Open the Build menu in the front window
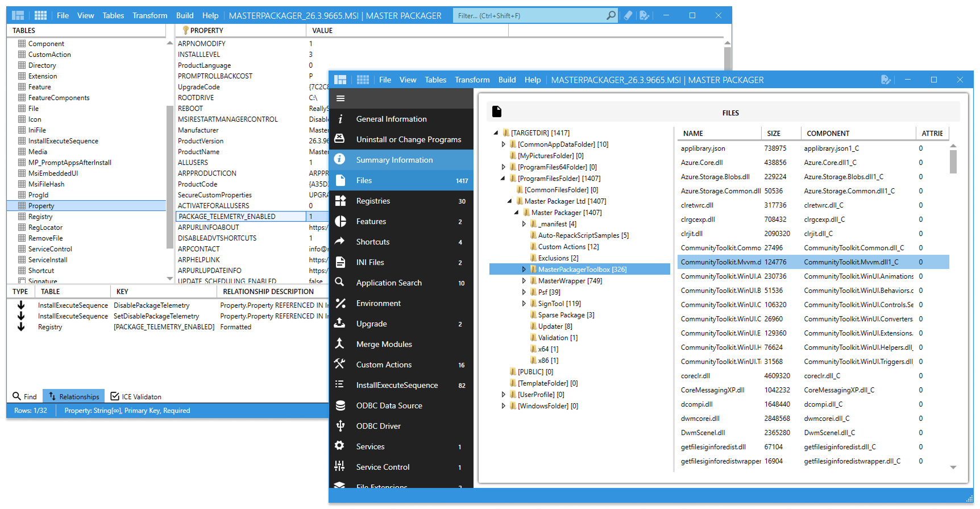This screenshot has height=509, width=980. [x=507, y=80]
